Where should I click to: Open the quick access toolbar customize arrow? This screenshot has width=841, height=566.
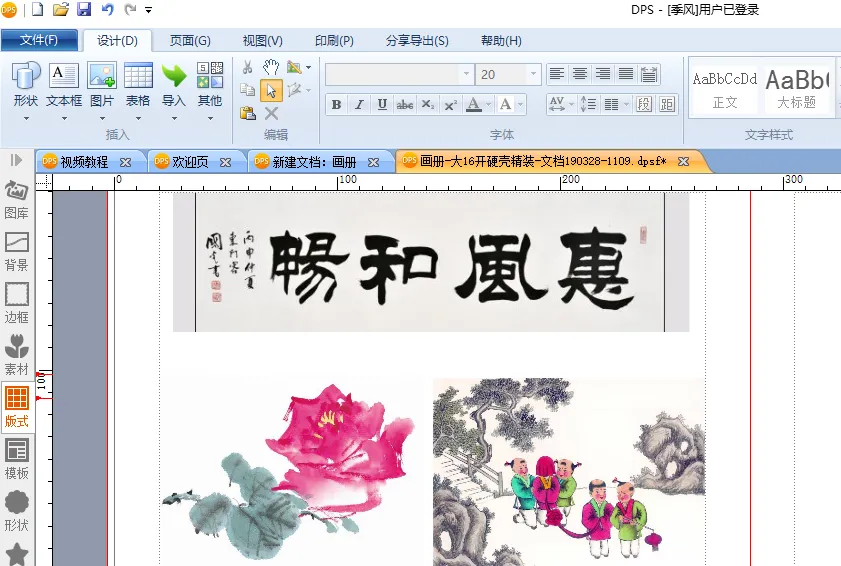tap(149, 10)
